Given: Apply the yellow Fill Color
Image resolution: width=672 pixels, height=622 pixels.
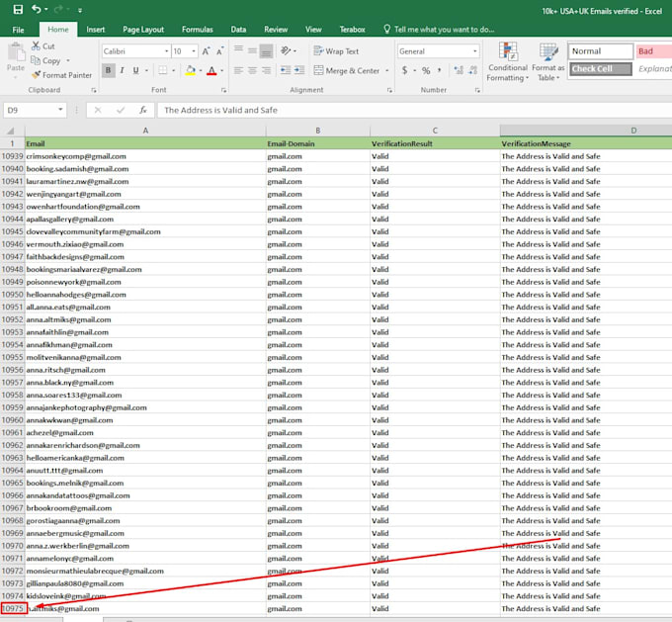Looking at the screenshot, I should click(191, 70).
